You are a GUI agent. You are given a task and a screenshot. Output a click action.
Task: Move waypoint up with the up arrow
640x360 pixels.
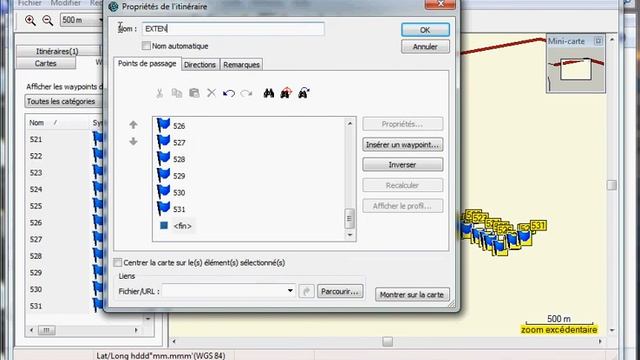click(x=133, y=125)
